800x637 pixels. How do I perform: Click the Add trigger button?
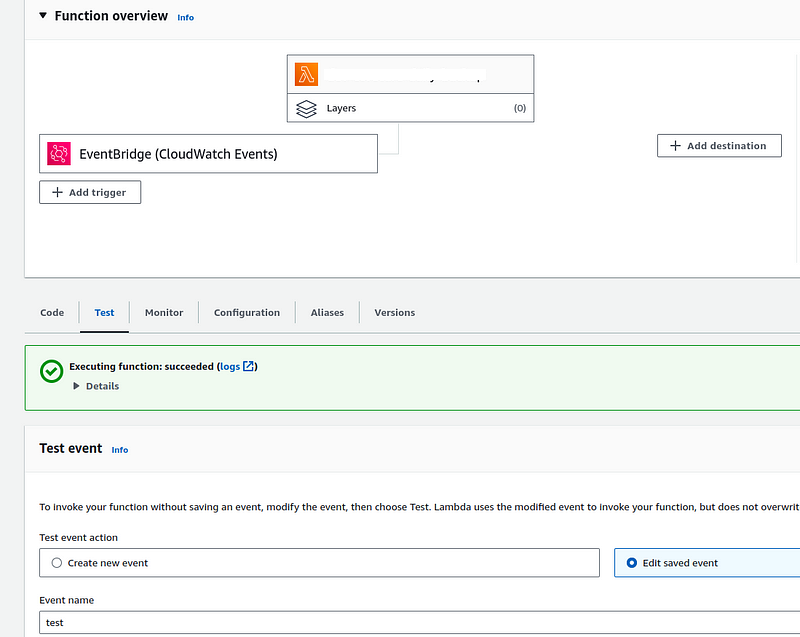tap(89, 192)
